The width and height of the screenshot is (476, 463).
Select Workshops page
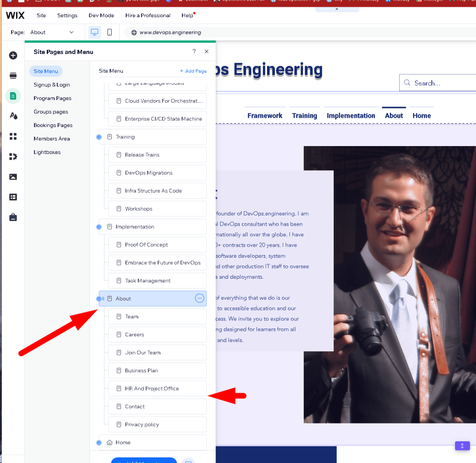coord(157,209)
